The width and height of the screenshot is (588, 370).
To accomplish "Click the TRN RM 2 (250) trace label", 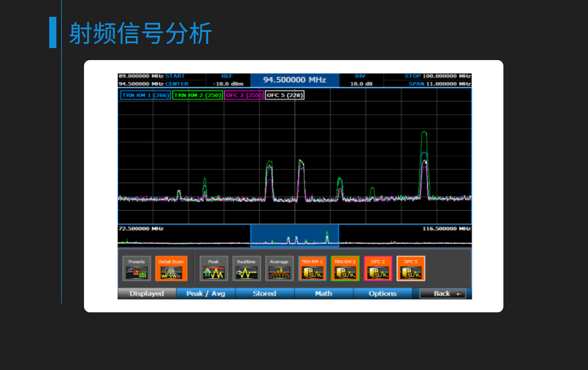I will 197,95.
